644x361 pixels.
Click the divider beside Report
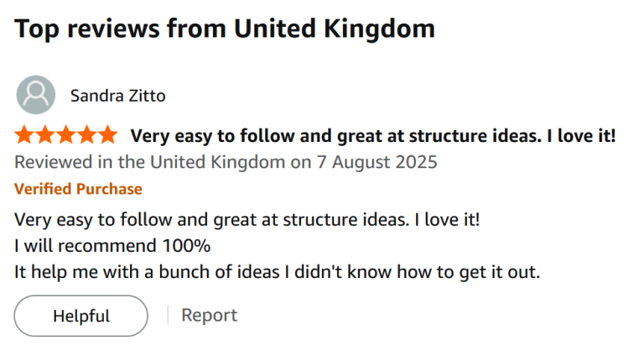[168, 315]
